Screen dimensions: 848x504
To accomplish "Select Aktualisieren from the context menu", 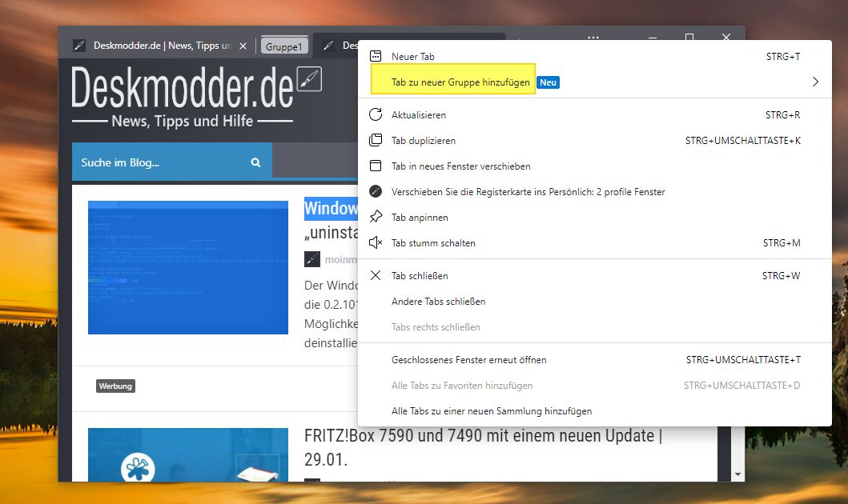I will [x=595, y=114].
